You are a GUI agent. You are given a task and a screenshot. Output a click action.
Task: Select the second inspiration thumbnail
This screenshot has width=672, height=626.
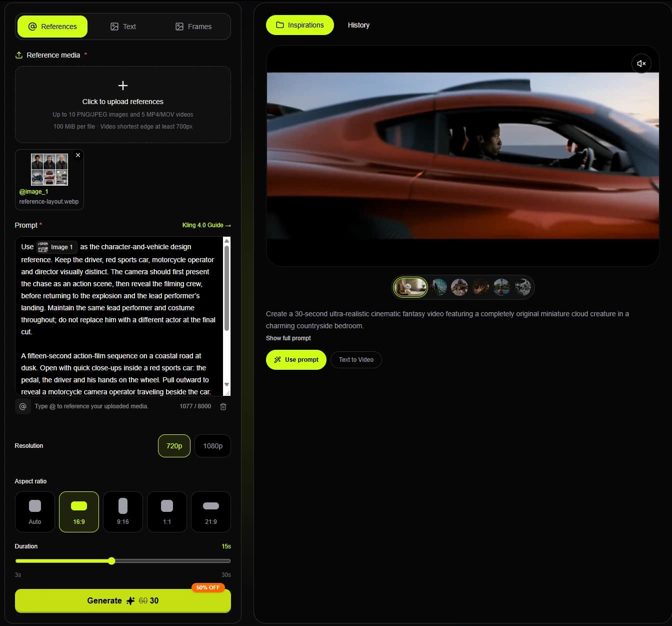(x=439, y=287)
